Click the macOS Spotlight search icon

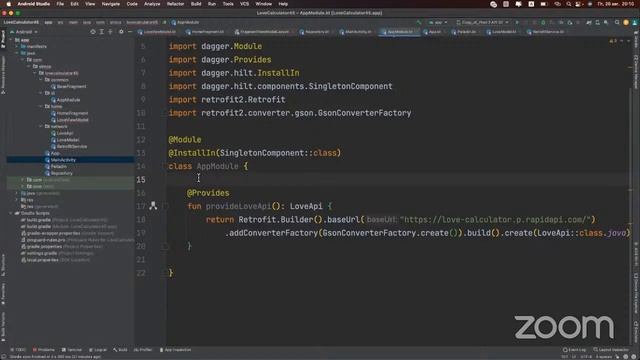pos(569,4)
